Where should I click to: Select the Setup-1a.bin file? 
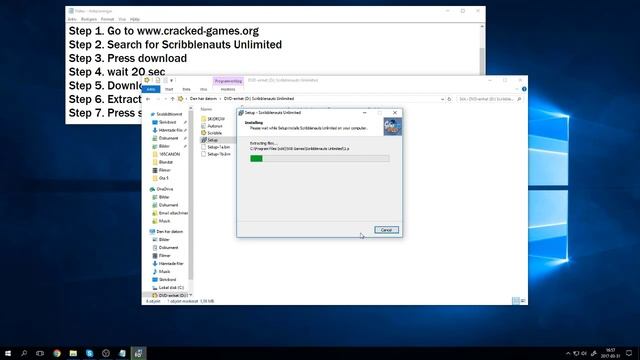216,147
